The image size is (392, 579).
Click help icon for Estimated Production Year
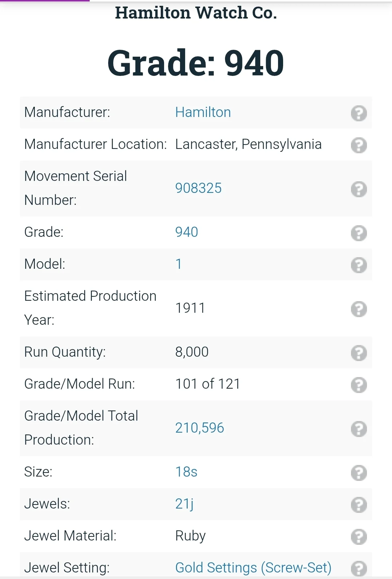pos(359,309)
